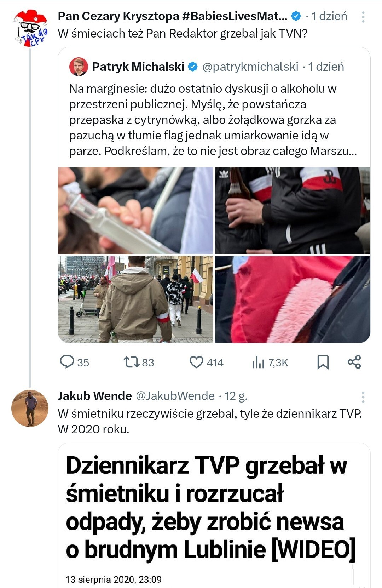View photo of beer bottle and armband
Screen dimensions: 382x588
tap(293, 210)
